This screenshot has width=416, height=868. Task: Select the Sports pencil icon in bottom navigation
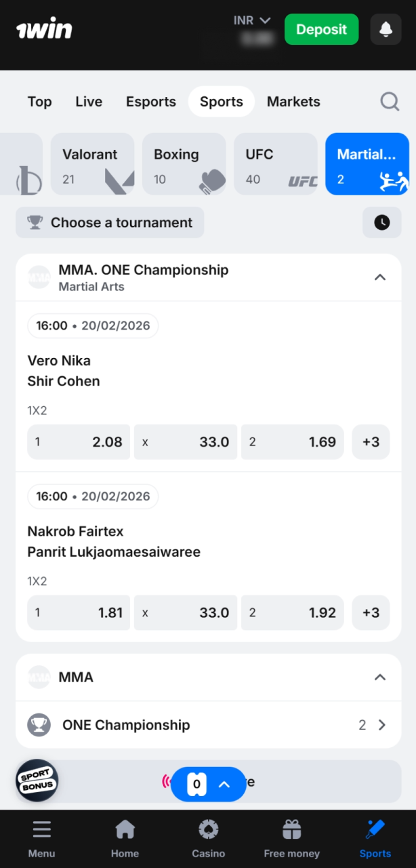pyautogui.click(x=375, y=829)
